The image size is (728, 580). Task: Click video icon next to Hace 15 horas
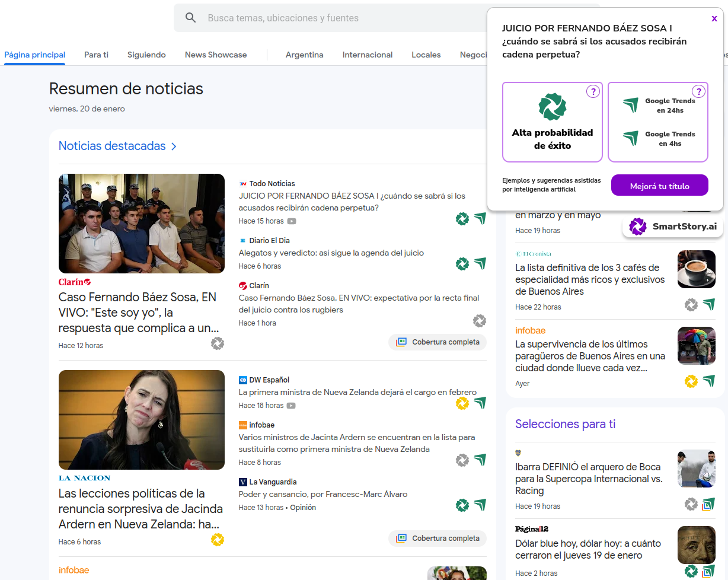(x=292, y=221)
